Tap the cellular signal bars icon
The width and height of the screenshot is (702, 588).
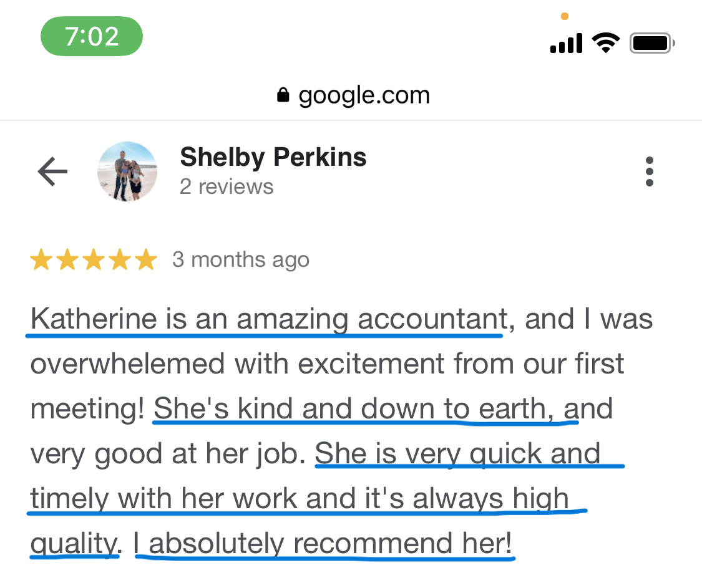pos(566,44)
